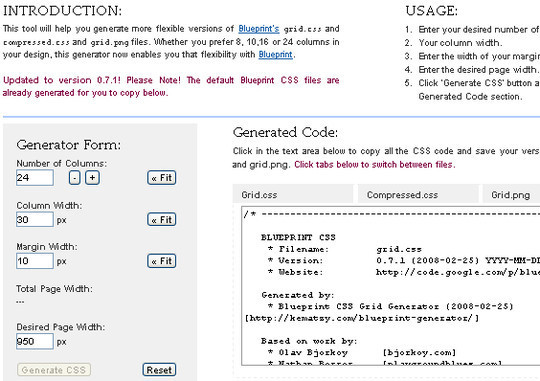Image resolution: width=540 pixels, height=381 pixels.
Task: Click the kematzy.com URL line in code
Action: coord(362,318)
